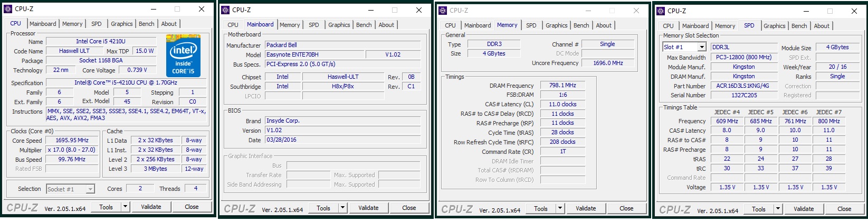This screenshot has height=221, width=868.
Task: Click the processor name field Intel Core i5 4210U
Action: pyautogui.click(x=101, y=41)
